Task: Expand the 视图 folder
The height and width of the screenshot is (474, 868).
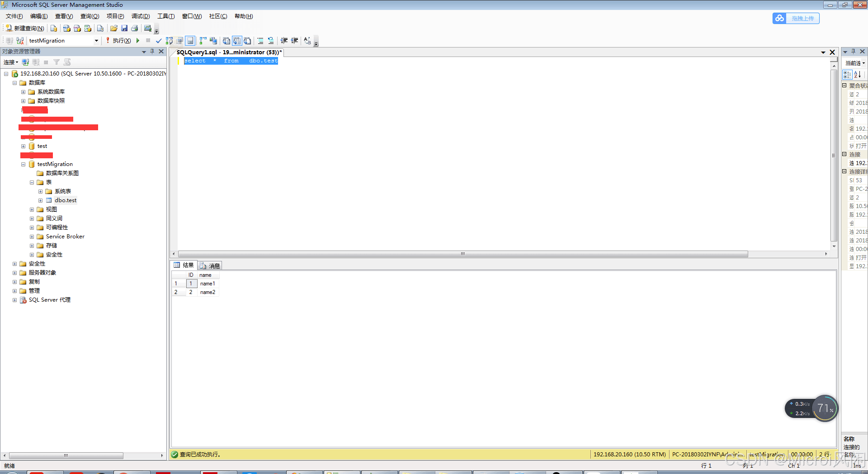Action: tap(32, 209)
